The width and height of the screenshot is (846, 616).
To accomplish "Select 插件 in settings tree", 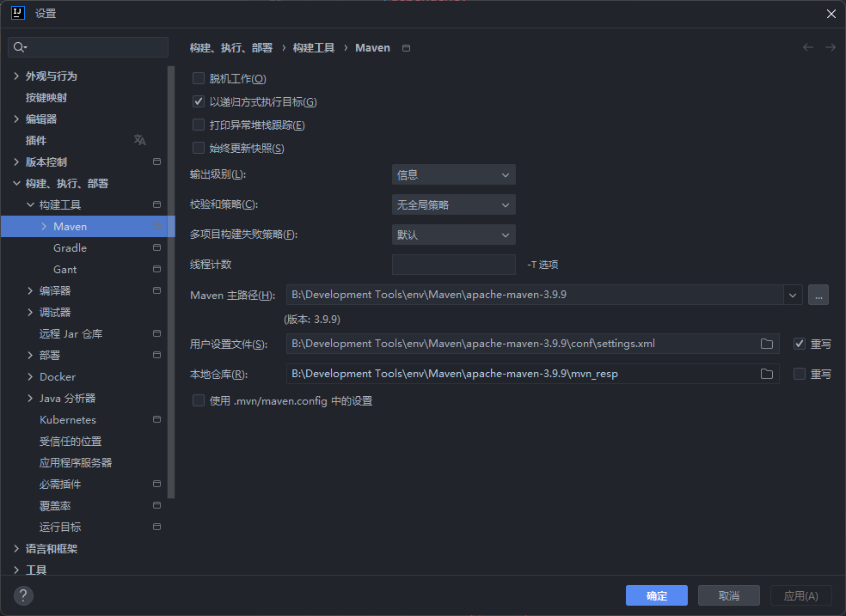I will pos(36,141).
